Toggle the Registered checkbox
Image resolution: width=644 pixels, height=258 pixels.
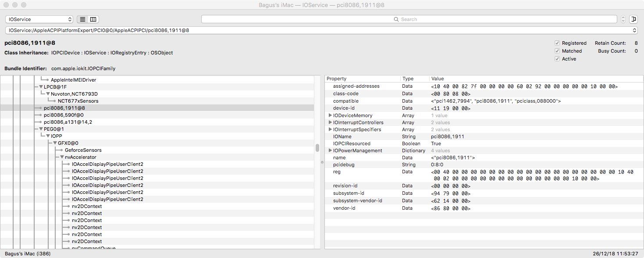pyautogui.click(x=557, y=43)
